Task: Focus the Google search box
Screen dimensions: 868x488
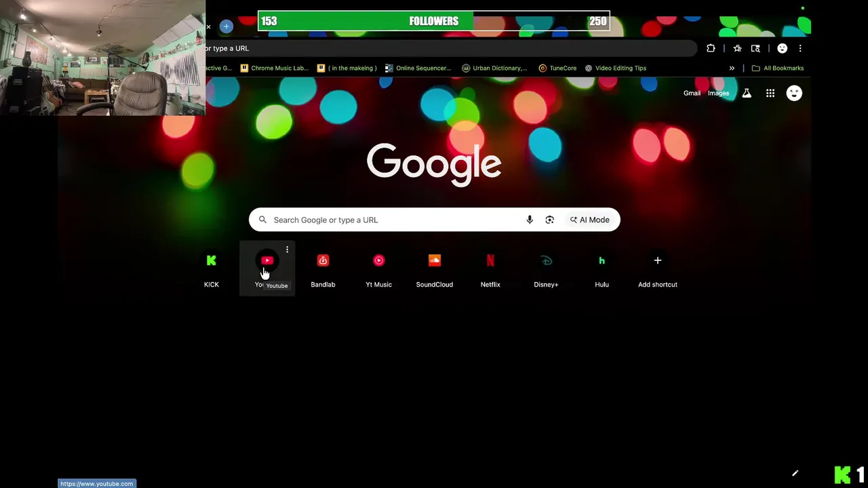Action: click(435, 220)
